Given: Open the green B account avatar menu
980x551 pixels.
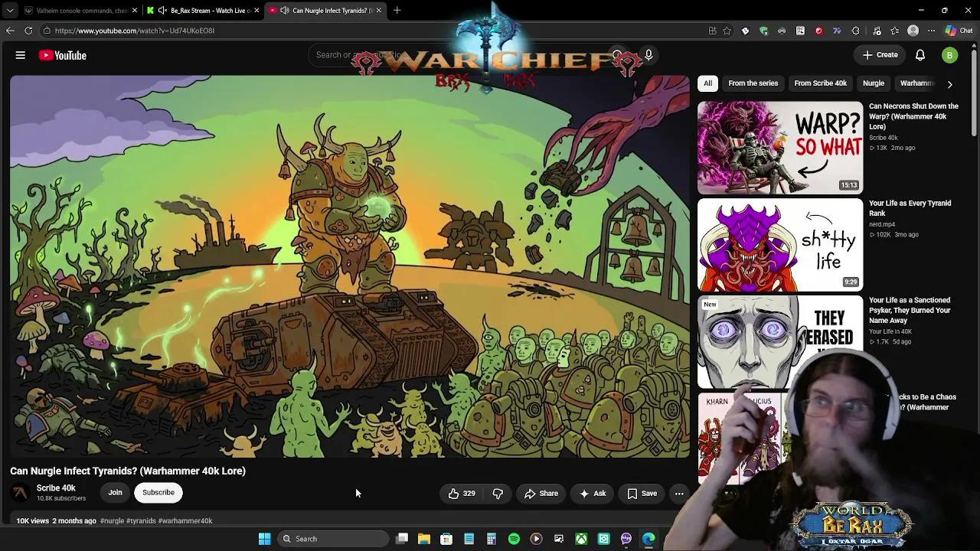Looking at the screenshot, I should click(x=949, y=55).
